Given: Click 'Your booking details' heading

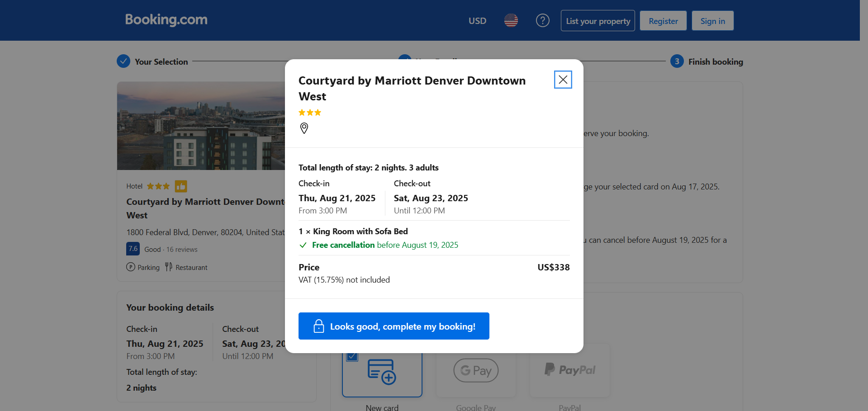Looking at the screenshot, I should click(x=170, y=307).
